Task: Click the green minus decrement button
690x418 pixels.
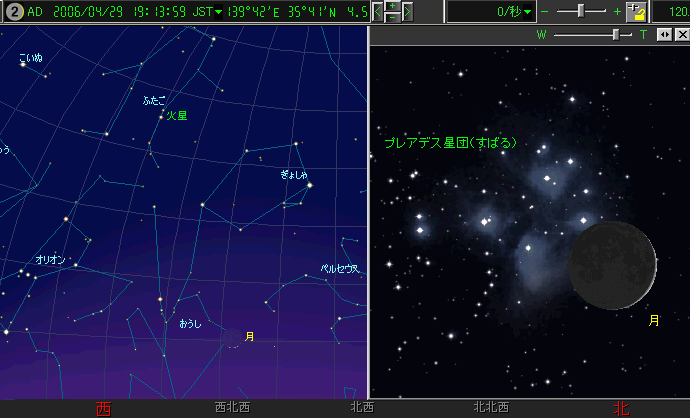Action: (x=392, y=18)
